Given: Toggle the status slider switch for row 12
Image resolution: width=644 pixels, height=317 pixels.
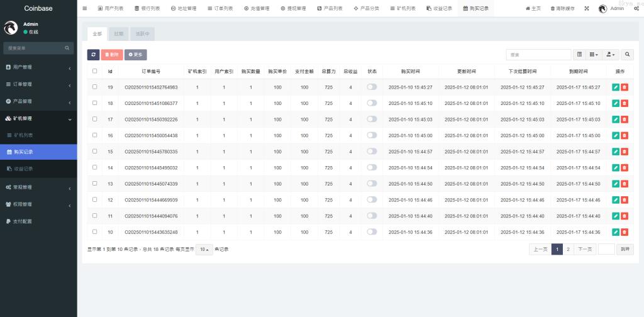Looking at the screenshot, I should [372, 199].
